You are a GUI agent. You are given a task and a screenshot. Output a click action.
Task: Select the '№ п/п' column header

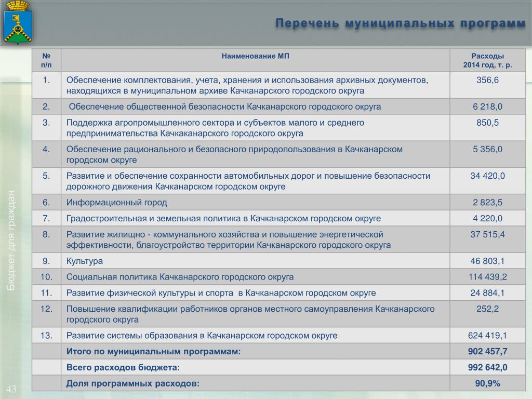[46, 60]
